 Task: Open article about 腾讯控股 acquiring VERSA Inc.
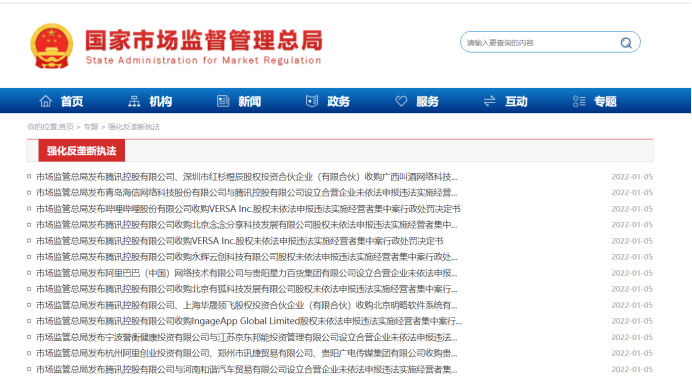(x=240, y=241)
